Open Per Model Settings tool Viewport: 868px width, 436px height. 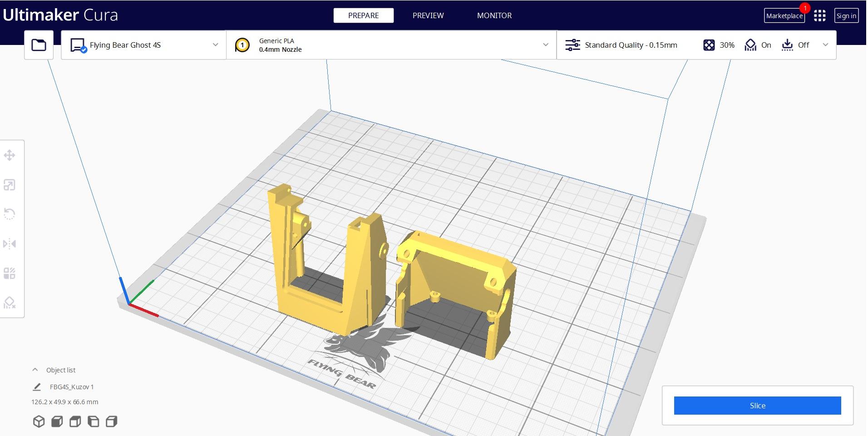[x=10, y=273]
